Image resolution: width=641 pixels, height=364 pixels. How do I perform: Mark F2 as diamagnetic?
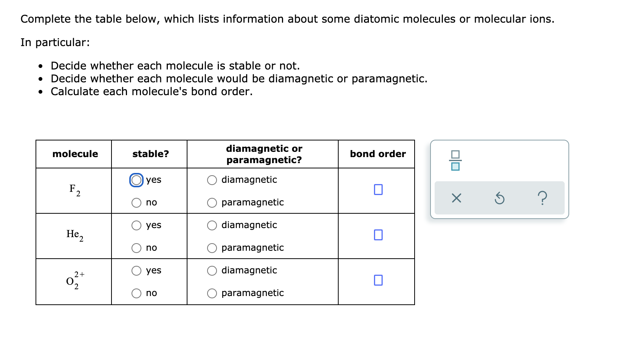[x=212, y=180]
